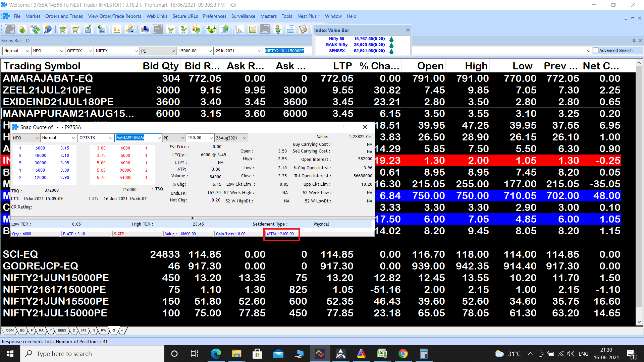The width and height of the screenshot is (644, 362).
Task: Sort by the LTP column header
Action: pos(331,66)
